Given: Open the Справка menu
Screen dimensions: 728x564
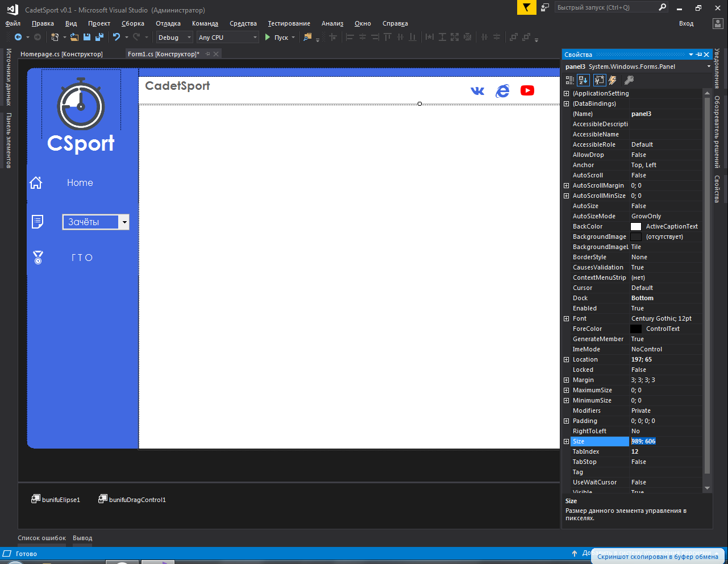Looking at the screenshot, I should pos(395,23).
